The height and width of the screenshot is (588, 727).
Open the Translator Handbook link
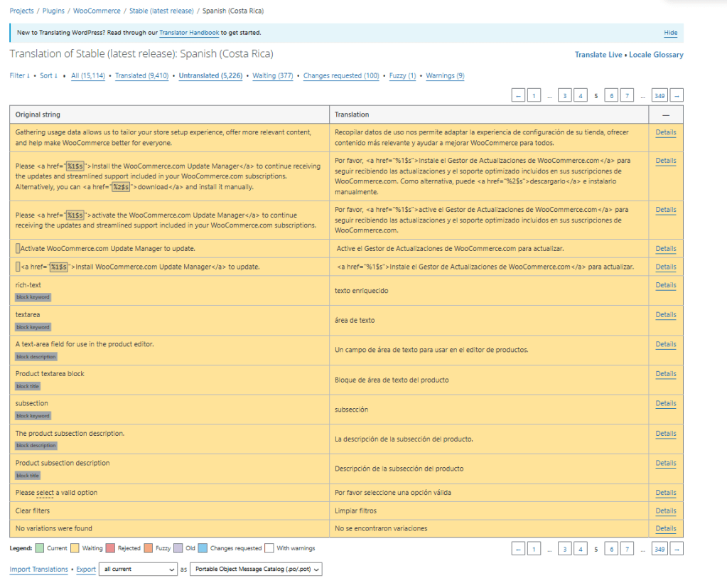click(189, 33)
